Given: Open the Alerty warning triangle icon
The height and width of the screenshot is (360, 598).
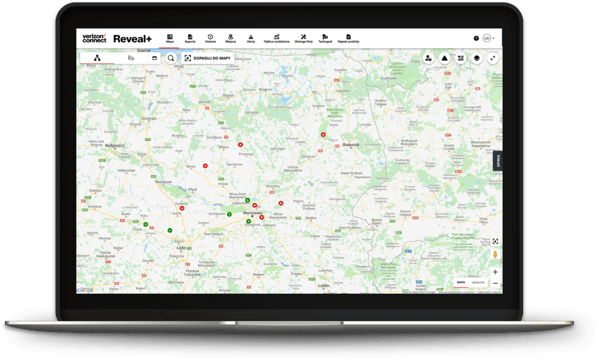Looking at the screenshot, I should pyautogui.click(x=251, y=39).
